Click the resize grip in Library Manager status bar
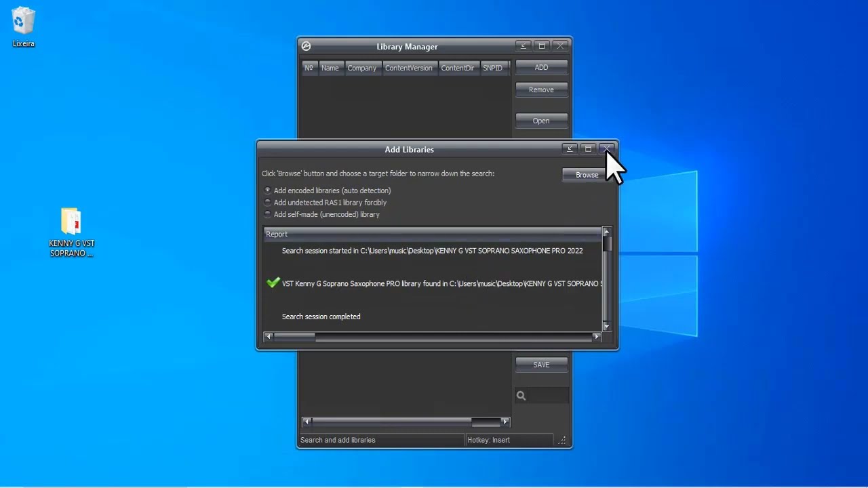The image size is (868, 488). (x=562, y=440)
